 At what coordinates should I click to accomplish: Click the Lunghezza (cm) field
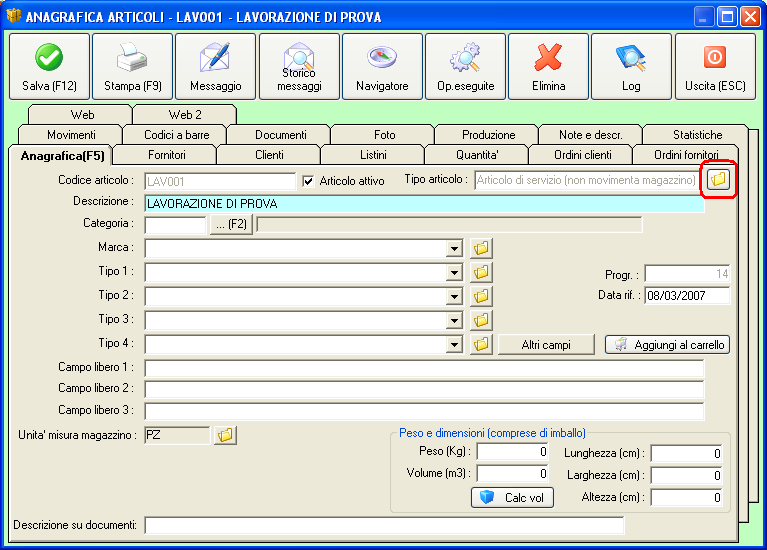(686, 454)
